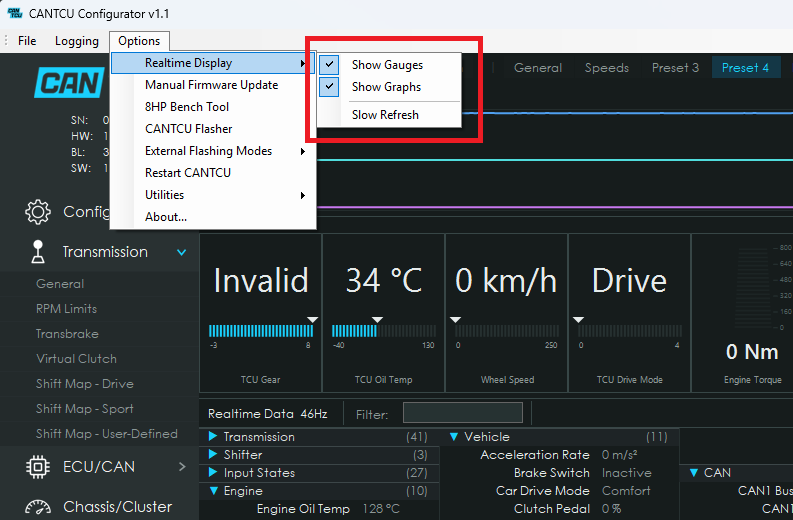Expand the Shifter realtime data group
793x520 pixels.
click(x=213, y=454)
